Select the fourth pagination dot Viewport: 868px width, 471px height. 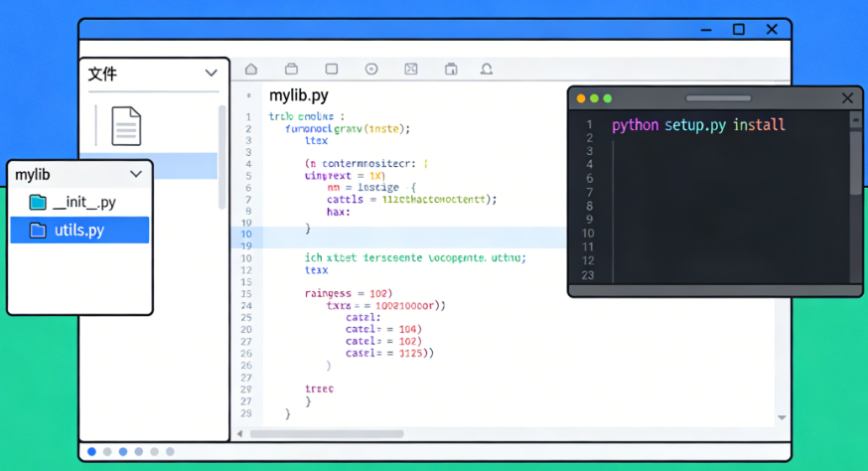[139, 451]
